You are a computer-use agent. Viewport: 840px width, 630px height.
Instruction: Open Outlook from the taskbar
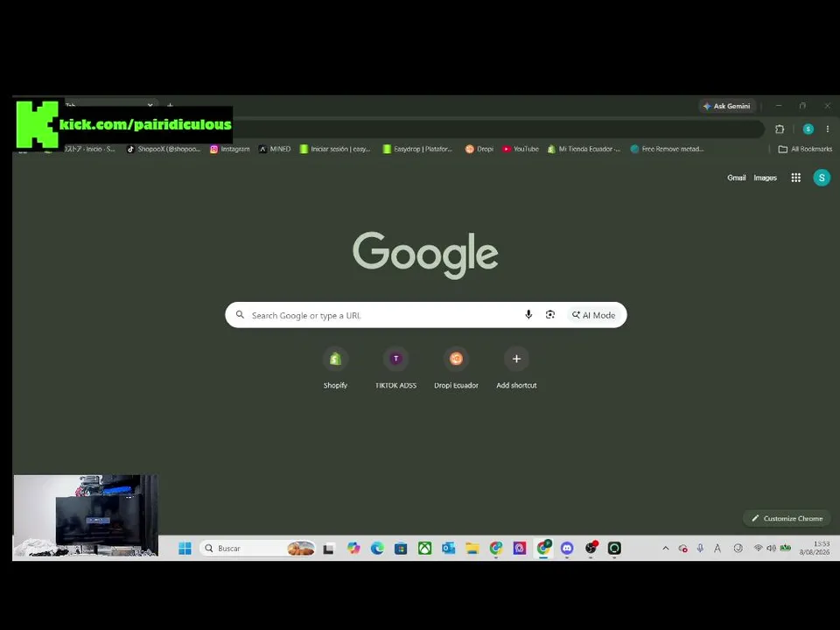[x=448, y=548]
